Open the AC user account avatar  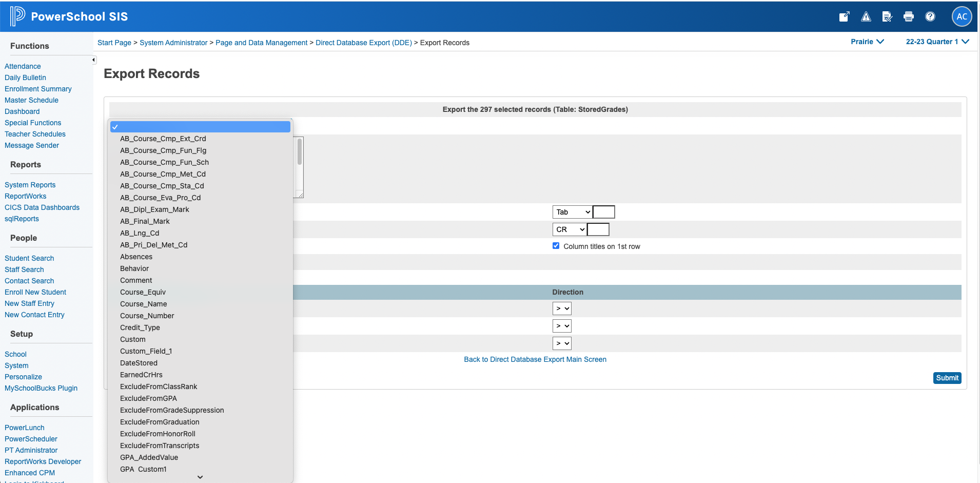[x=962, y=16]
